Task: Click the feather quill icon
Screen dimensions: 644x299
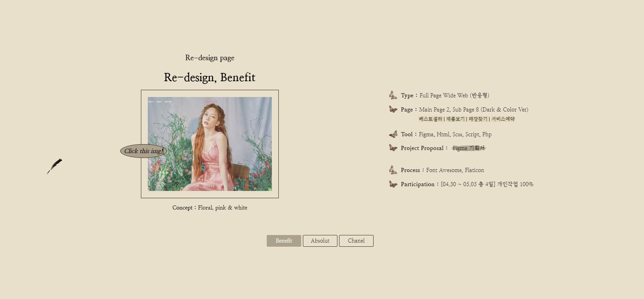Action: (54, 166)
